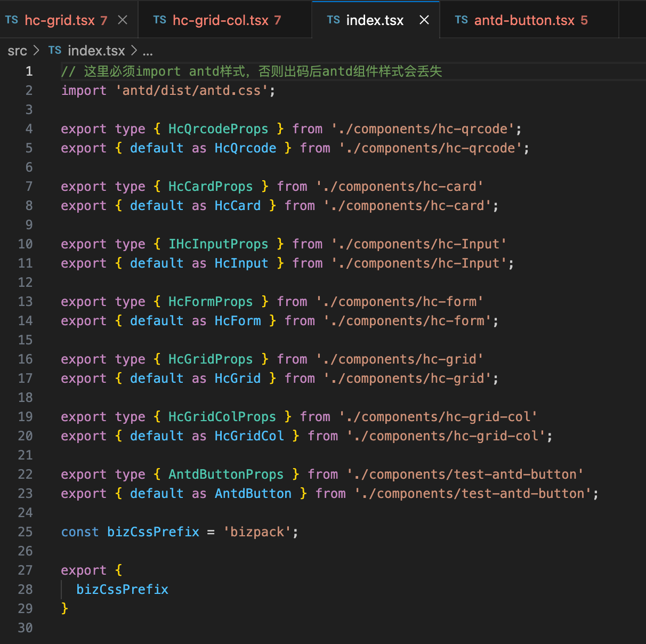This screenshot has width=646, height=644.
Task: Click the chevron between src and index.tsx
Action: tap(36, 51)
